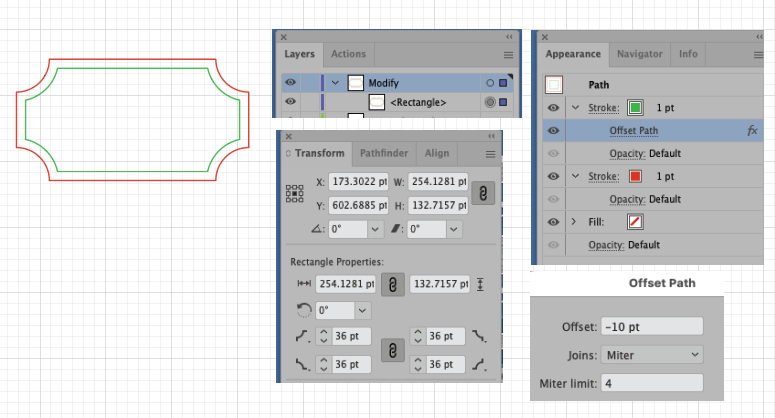Open the Appearance panel menu
The image size is (775, 418).
click(758, 55)
